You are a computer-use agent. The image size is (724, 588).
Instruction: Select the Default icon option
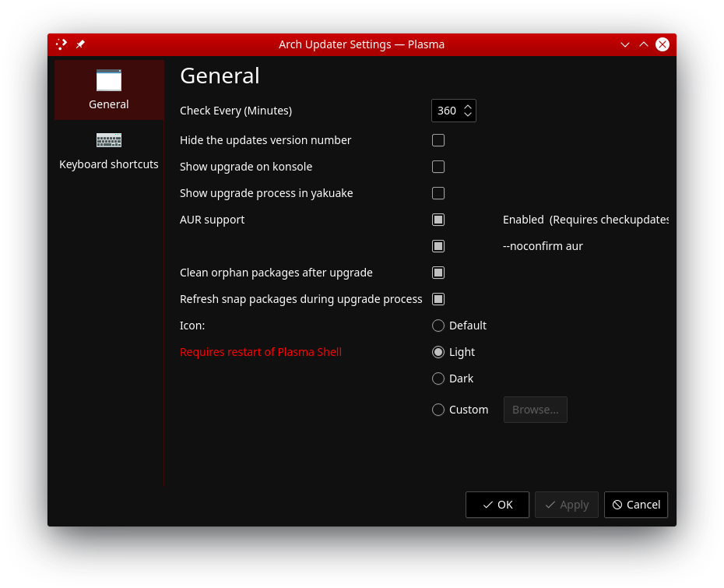tap(459, 326)
